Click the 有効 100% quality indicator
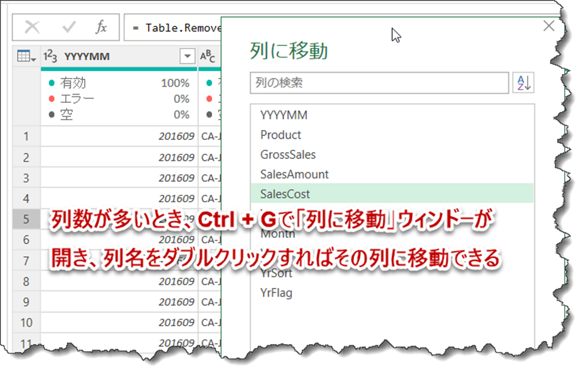The height and width of the screenshot is (375, 588). click(x=119, y=82)
